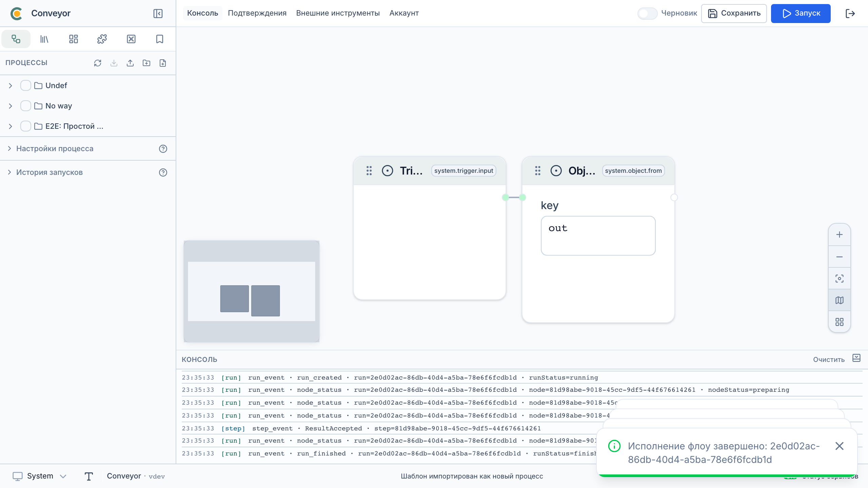868x488 pixels.
Task: Click the key input field with out
Action: click(598, 236)
